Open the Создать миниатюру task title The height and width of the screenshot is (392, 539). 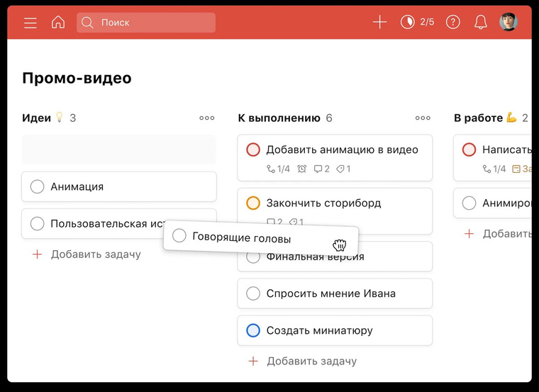tap(319, 330)
